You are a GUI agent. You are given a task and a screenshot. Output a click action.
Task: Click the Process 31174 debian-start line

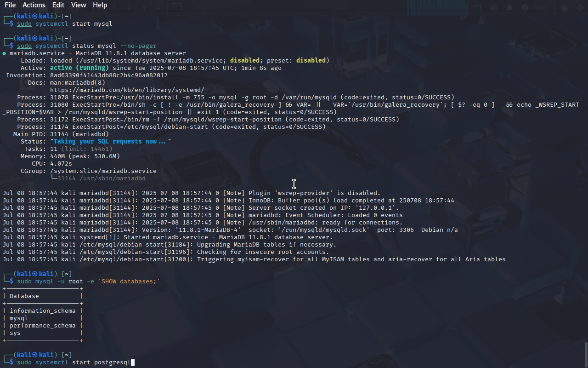(171, 127)
